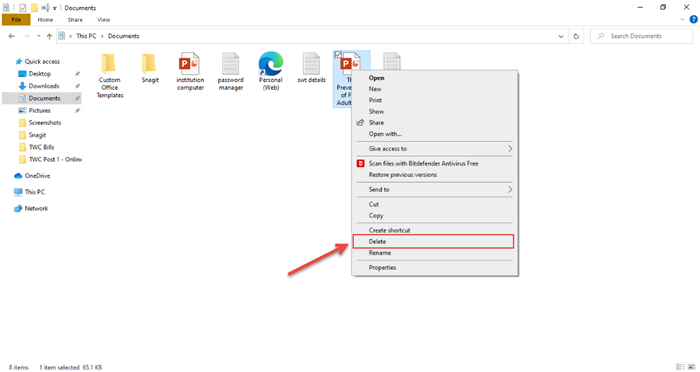
Task: Click Documents in the address breadcrumb
Action: [124, 36]
